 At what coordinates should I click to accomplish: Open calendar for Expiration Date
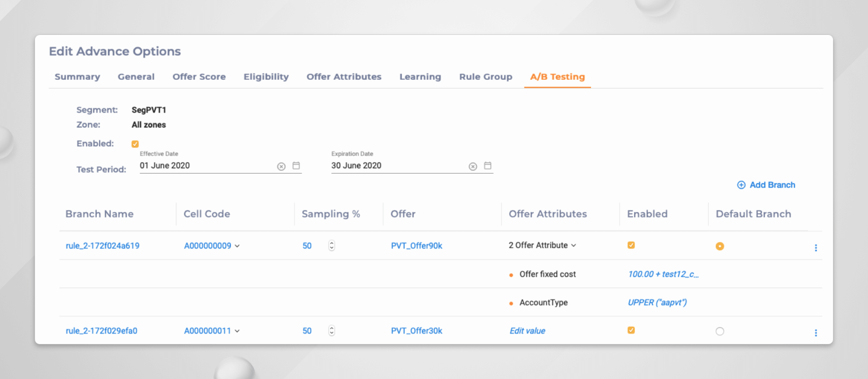coord(488,166)
